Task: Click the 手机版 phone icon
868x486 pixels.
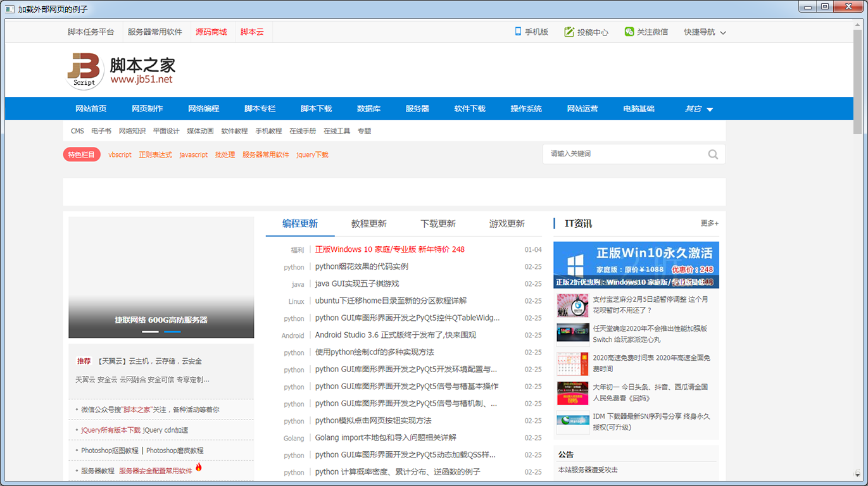Action: pos(517,32)
